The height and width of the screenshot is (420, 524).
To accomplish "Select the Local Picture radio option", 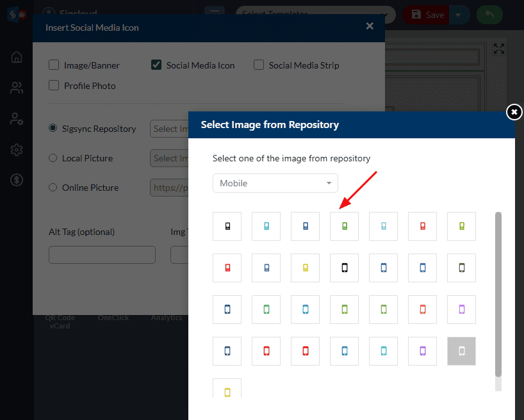I will point(53,158).
